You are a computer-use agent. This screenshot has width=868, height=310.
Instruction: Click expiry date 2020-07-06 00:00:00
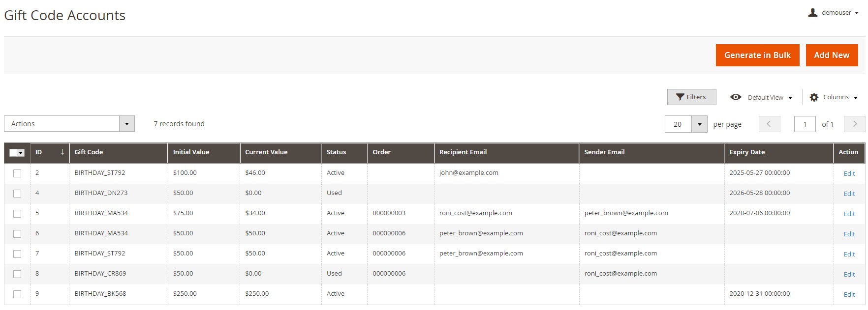point(759,213)
